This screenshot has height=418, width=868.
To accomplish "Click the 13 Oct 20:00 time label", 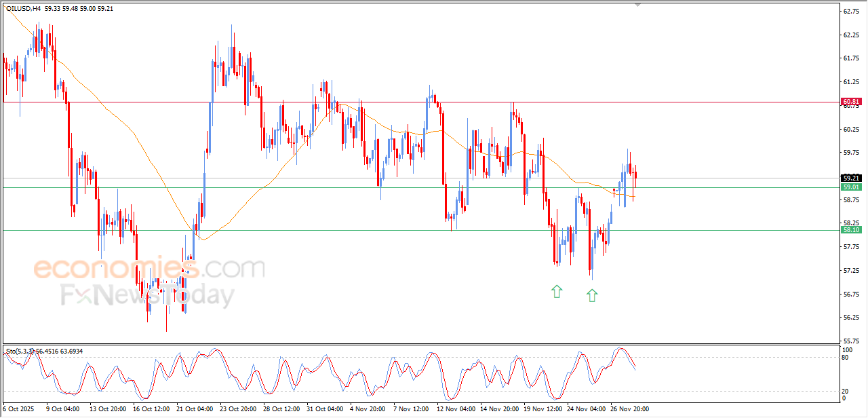I will tap(108, 409).
